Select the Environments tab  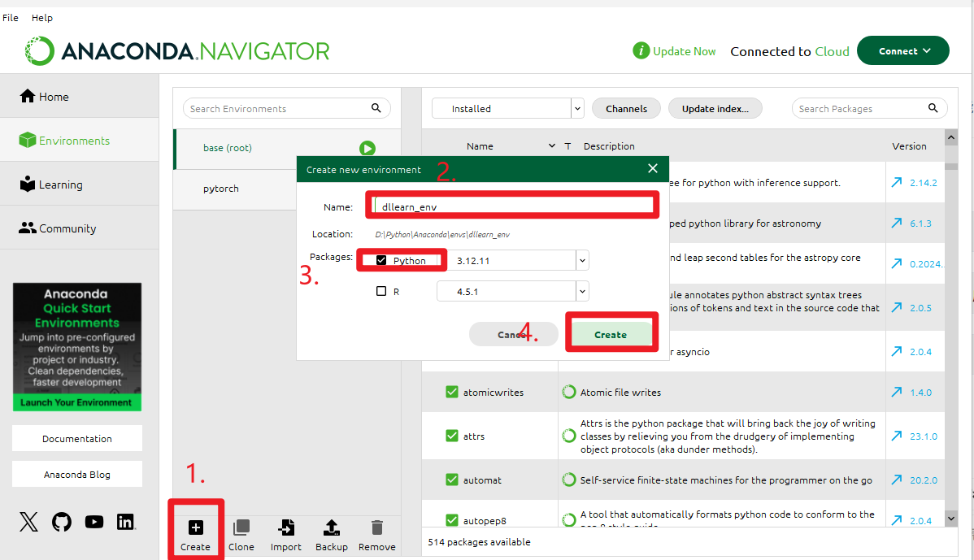point(80,141)
